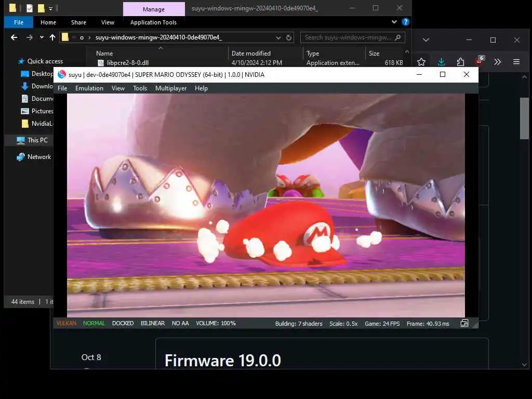Viewport: 532px width, 399px height.
Task: Open Desktop in navigation pane
Action: (37, 74)
